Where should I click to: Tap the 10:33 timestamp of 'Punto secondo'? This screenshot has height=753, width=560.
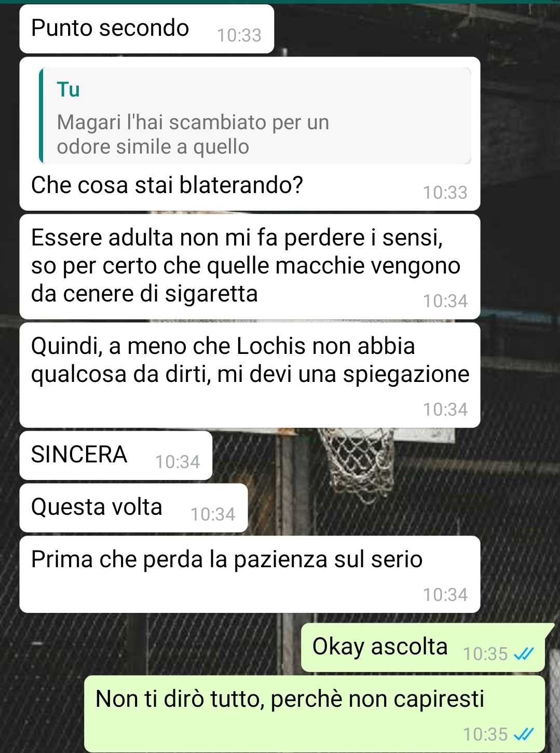pos(239,35)
